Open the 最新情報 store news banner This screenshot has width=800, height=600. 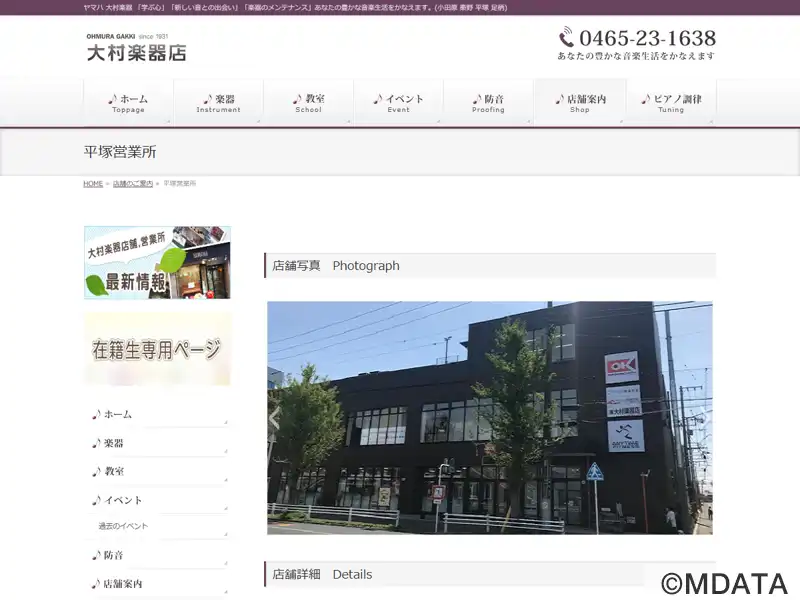[x=157, y=262]
